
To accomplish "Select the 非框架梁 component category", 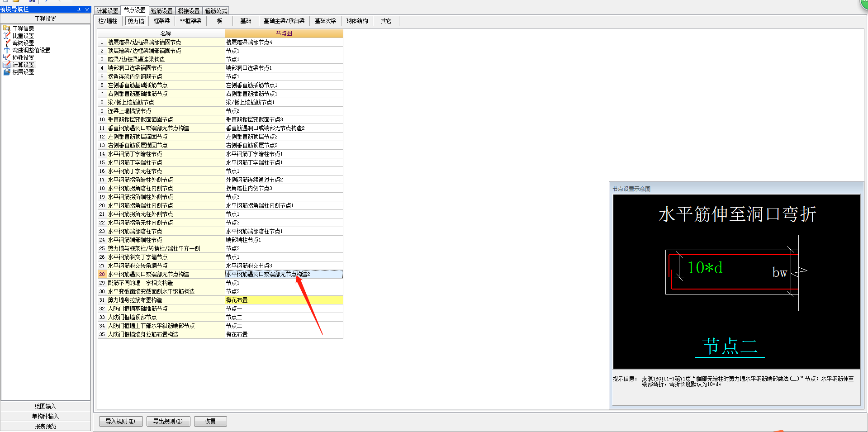I will click(190, 21).
